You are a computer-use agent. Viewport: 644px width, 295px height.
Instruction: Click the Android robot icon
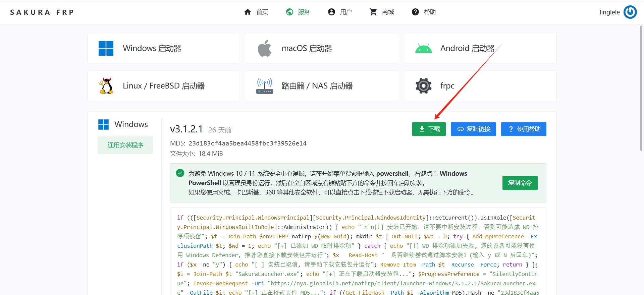pyautogui.click(x=424, y=49)
